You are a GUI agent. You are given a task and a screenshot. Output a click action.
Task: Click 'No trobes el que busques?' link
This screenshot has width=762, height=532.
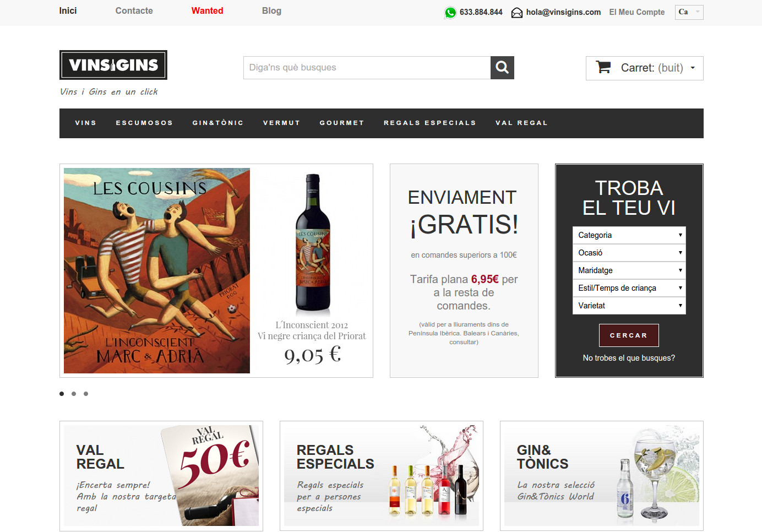[629, 358]
